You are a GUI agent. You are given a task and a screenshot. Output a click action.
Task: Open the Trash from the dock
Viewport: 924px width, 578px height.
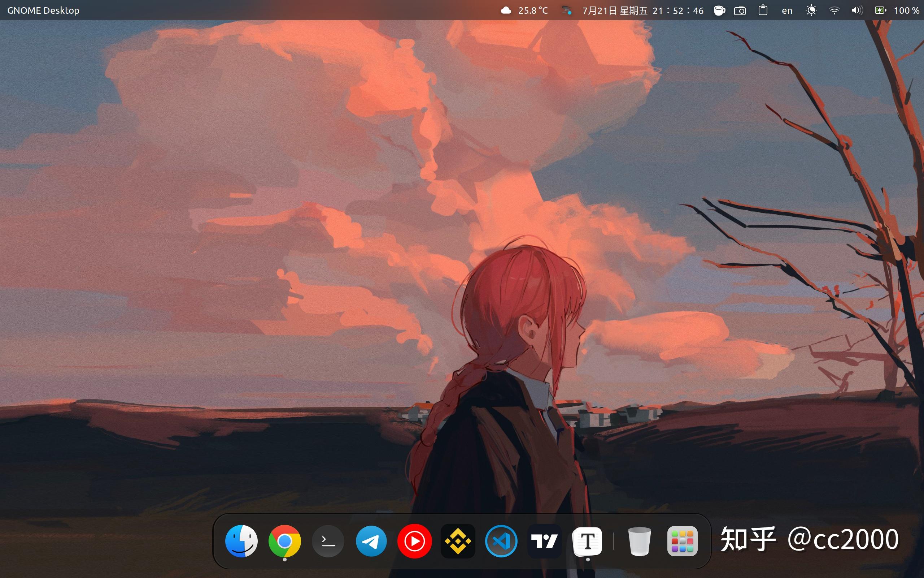click(x=639, y=541)
